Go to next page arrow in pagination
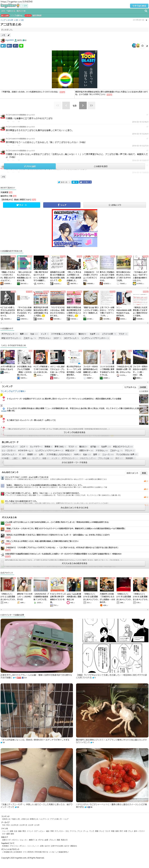 pyautogui.click(x=83, y=105)
